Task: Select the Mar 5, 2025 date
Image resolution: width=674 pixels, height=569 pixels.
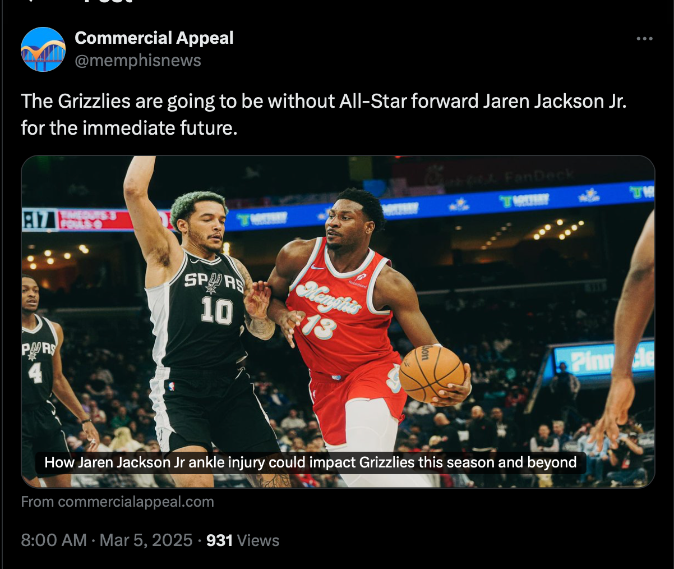Action: (146, 540)
